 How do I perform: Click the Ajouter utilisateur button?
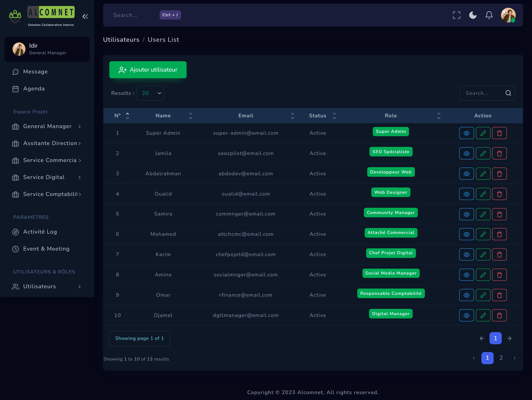click(x=148, y=70)
